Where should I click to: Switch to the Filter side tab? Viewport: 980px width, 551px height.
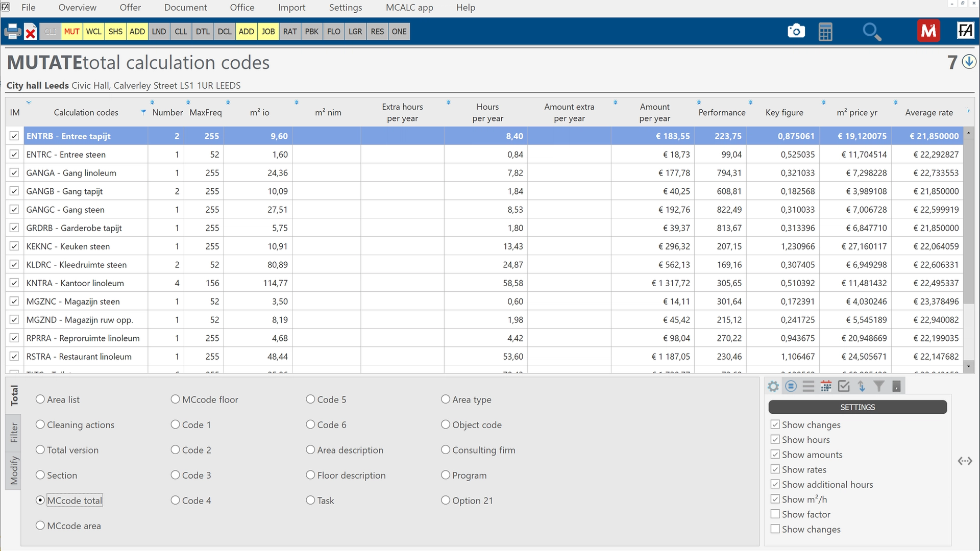click(14, 433)
